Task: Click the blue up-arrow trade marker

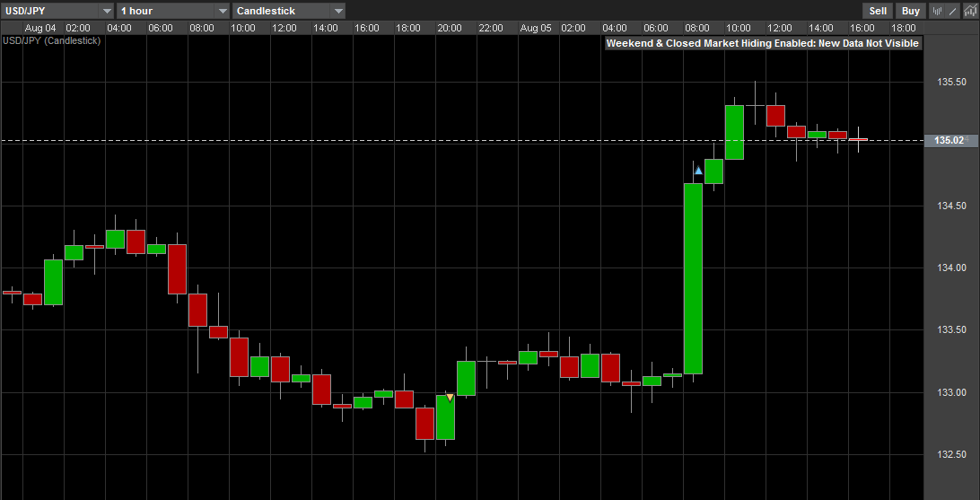Action: 698,170
